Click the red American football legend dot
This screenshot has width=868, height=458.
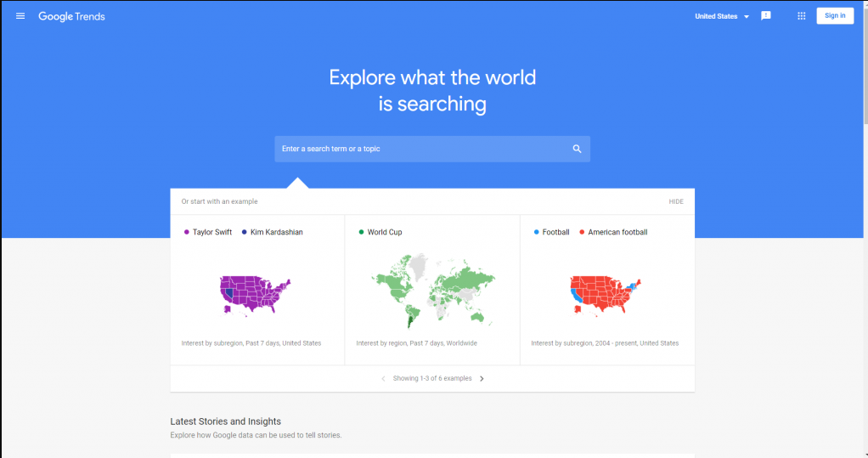coord(582,232)
